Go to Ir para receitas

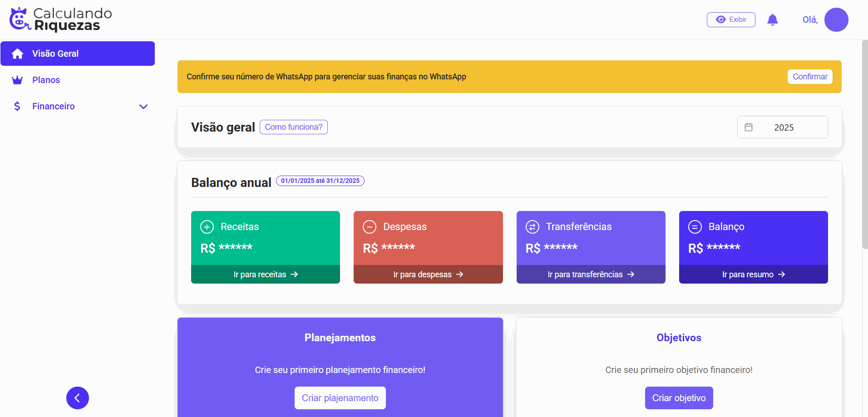click(x=266, y=275)
